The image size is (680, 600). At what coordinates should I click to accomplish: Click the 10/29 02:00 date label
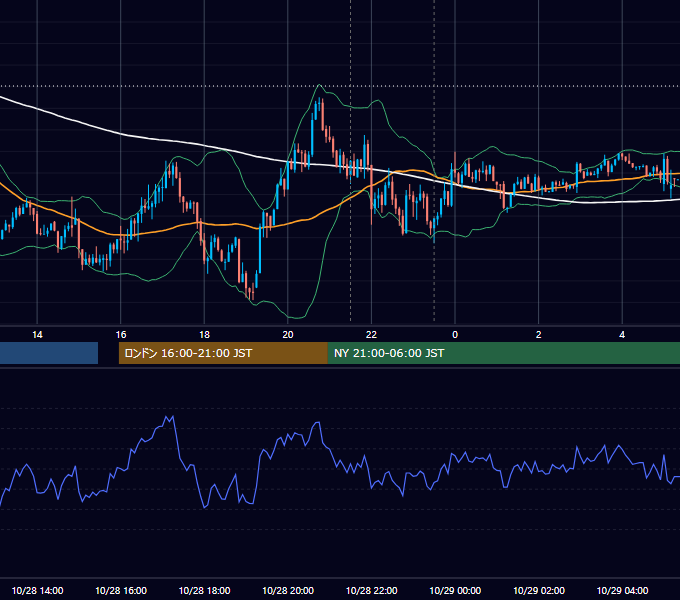[x=539, y=590]
